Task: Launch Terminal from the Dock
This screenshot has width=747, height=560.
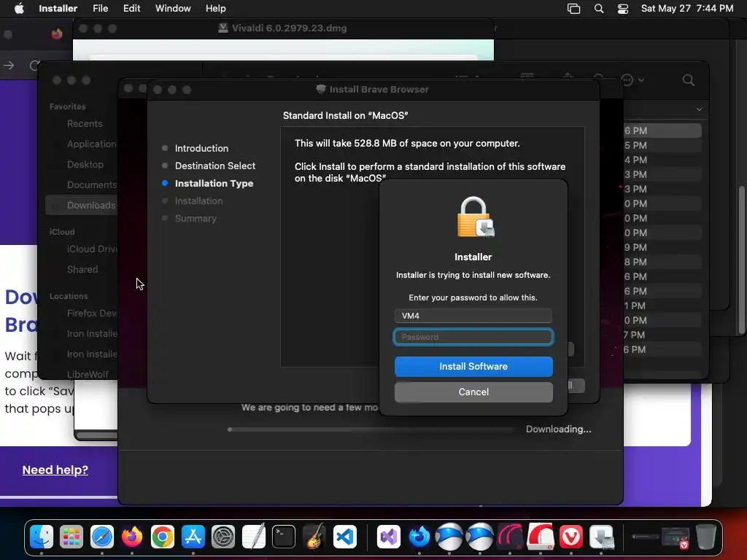Action: [x=284, y=537]
